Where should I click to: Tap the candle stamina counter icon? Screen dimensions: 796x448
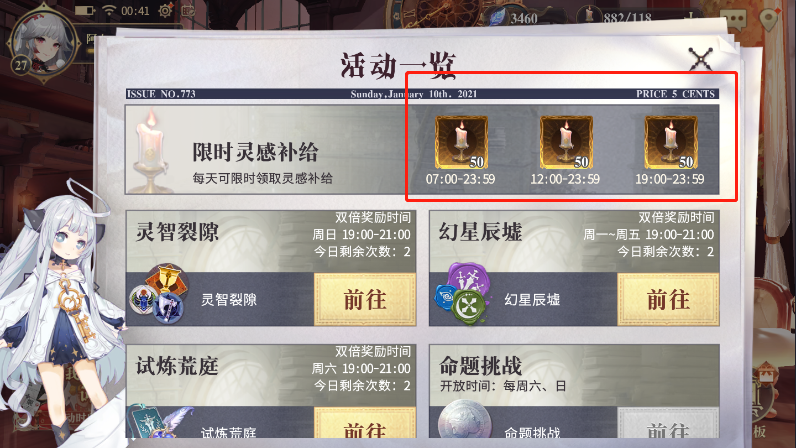[x=589, y=16]
